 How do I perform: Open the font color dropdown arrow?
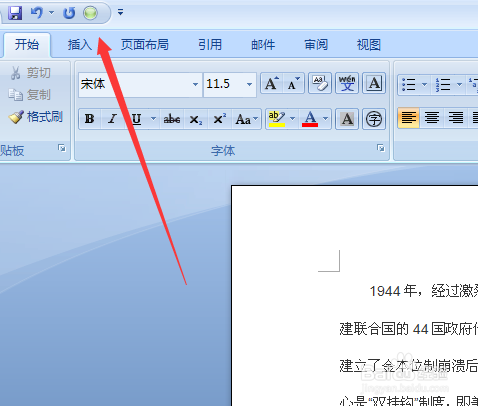[x=326, y=119]
